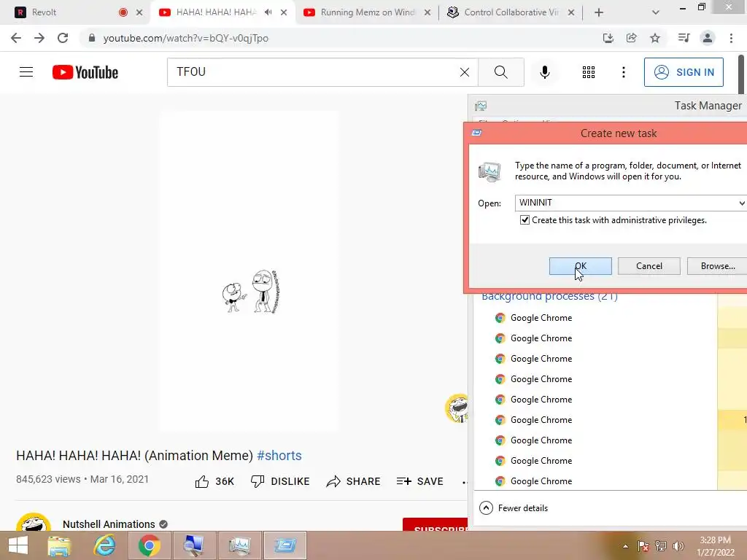Collapse Task Manager with Fewer details
Screen dimensions: 747x560
tap(514, 508)
